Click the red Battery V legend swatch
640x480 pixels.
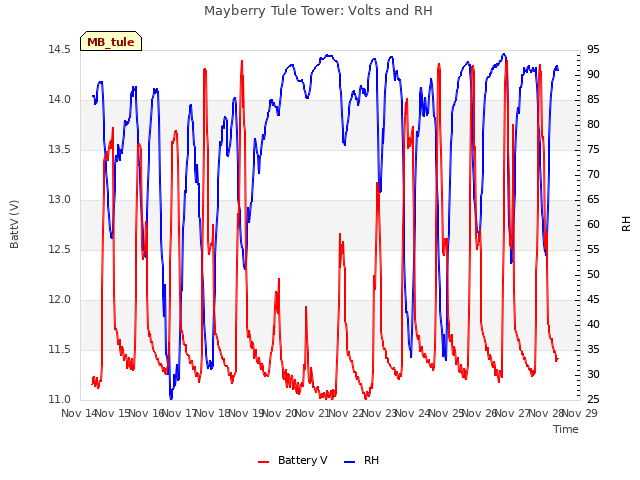264,462
